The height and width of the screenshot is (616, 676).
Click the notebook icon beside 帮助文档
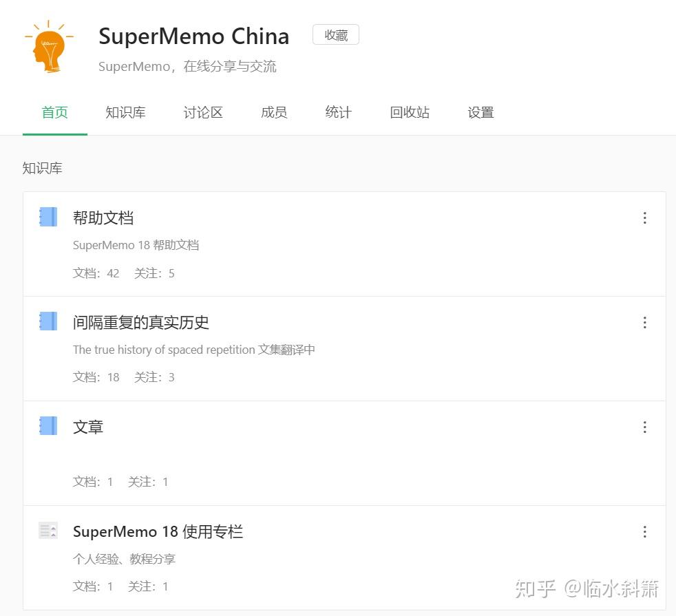[x=47, y=217]
